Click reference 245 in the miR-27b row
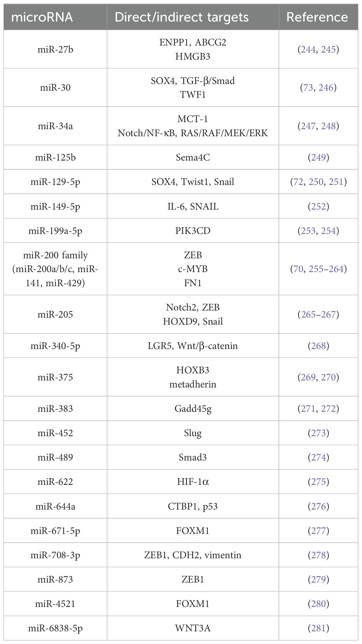Image resolution: width=362 pixels, height=644 pixels. 328,49
